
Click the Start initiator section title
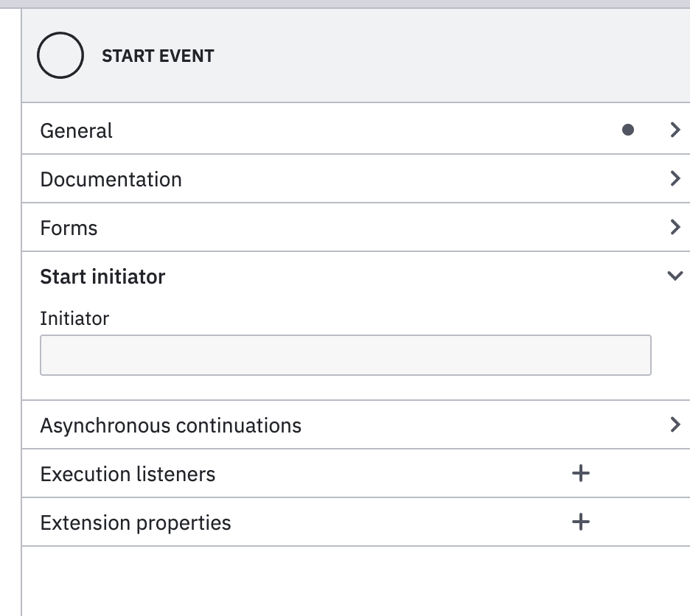[102, 276]
